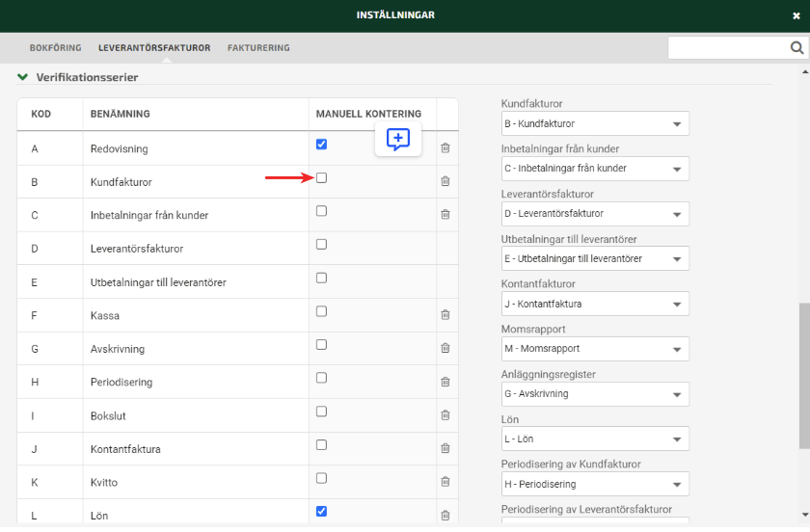Switch to the Bokföring tab
This screenshot has height=532, width=810.
click(55, 47)
